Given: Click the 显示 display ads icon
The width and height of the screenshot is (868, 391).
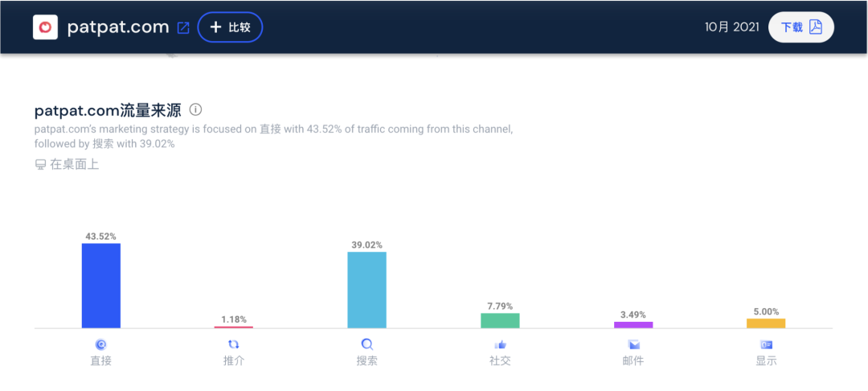Looking at the screenshot, I should pos(766,344).
